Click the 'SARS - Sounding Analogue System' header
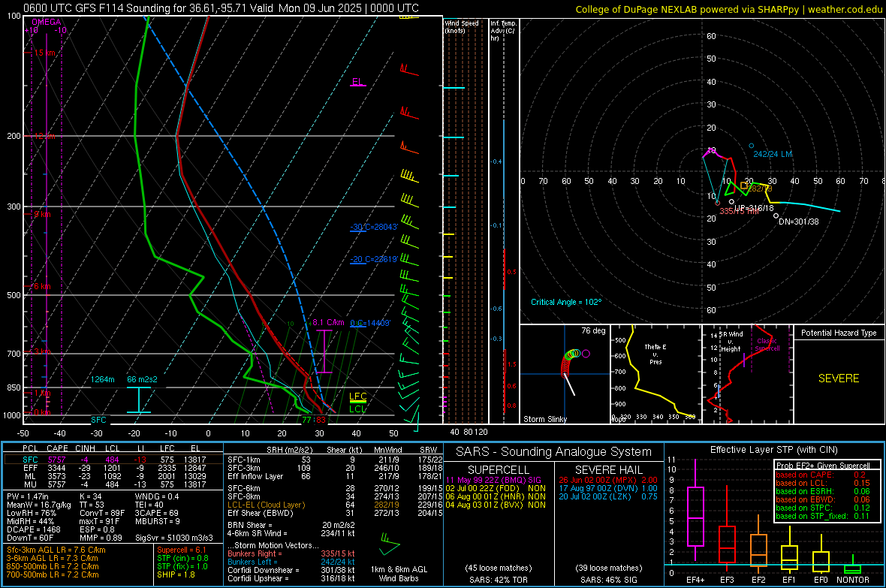Screen dimensions: 886x588 tap(554, 451)
